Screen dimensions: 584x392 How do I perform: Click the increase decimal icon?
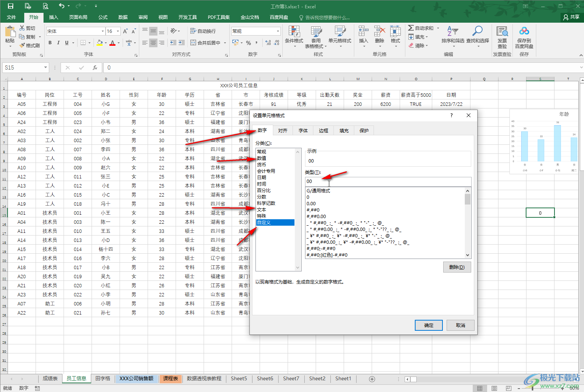point(268,43)
